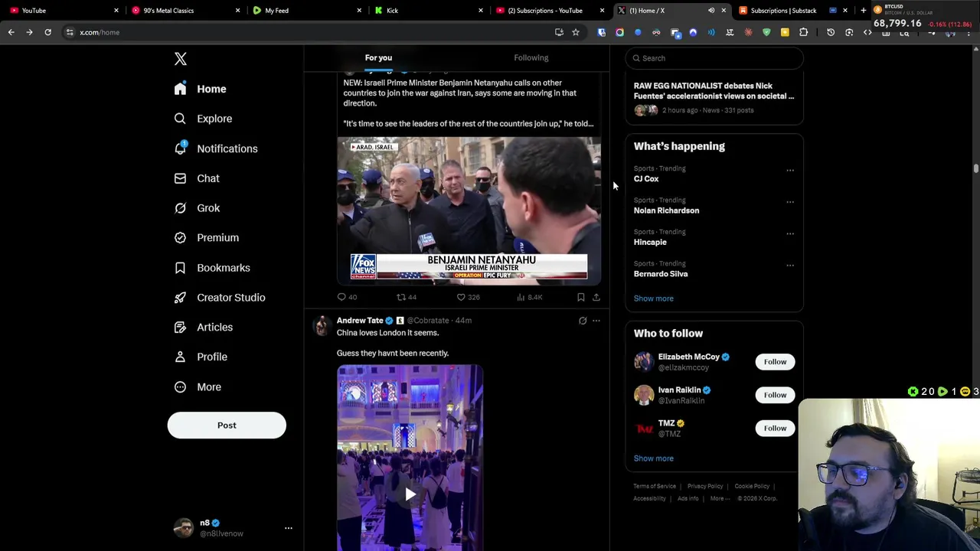Open Bookmarks in the sidebar
The image size is (980, 551).
tap(212, 268)
